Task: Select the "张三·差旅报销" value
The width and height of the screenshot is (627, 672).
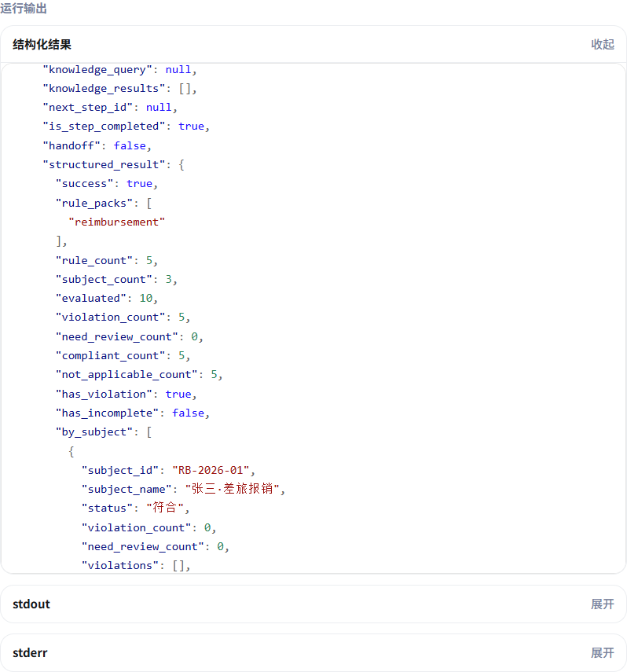Action: (232, 489)
